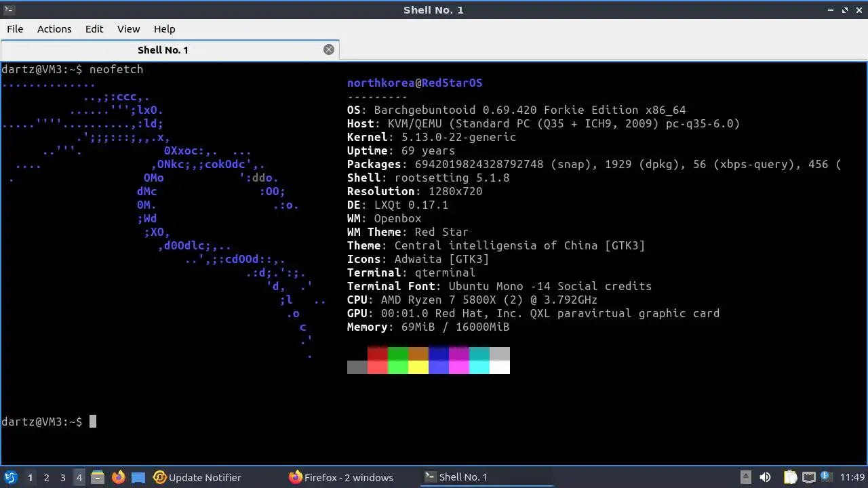Click the bright magenta color block

coord(459,367)
